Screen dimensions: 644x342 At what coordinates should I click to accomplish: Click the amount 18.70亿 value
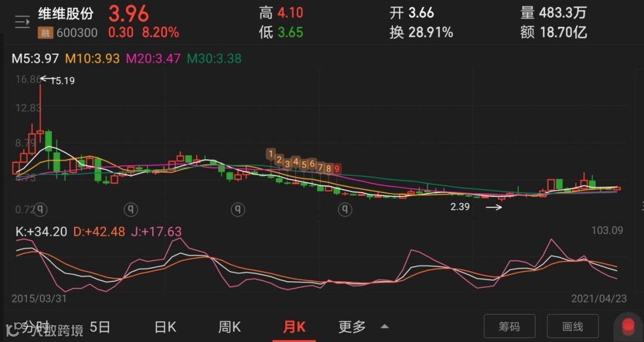coord(562,32)
